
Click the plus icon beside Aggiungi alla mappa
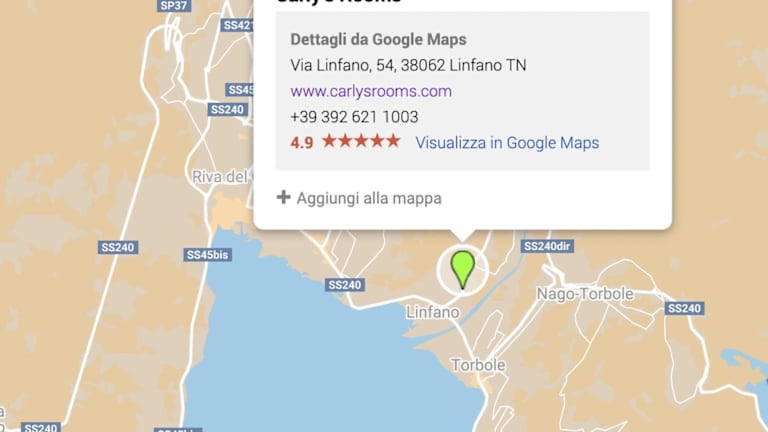click(283, 197)
